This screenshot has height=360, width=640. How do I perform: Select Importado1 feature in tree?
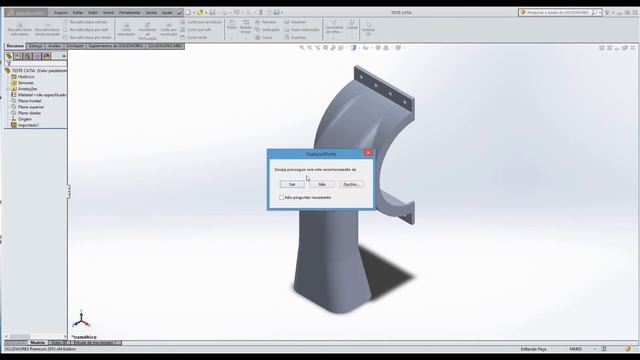(x=28, y=125)
